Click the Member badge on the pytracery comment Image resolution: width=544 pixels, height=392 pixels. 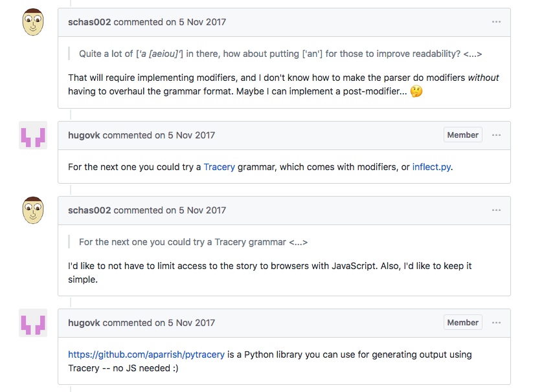[462, 323]
